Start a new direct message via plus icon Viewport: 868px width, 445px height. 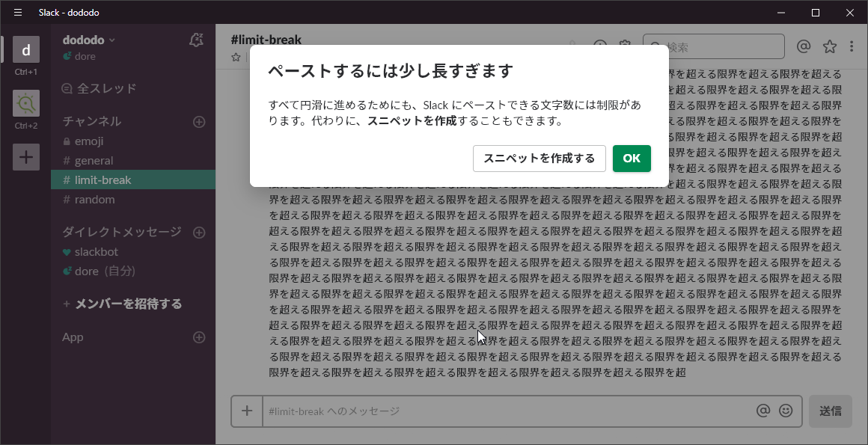tap(199, 233)
